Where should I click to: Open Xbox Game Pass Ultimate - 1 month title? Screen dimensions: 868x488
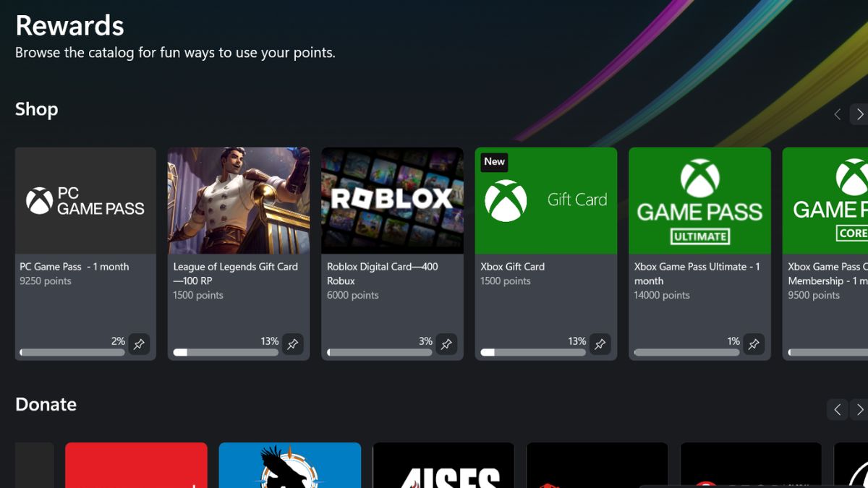[x=697, y=273]
